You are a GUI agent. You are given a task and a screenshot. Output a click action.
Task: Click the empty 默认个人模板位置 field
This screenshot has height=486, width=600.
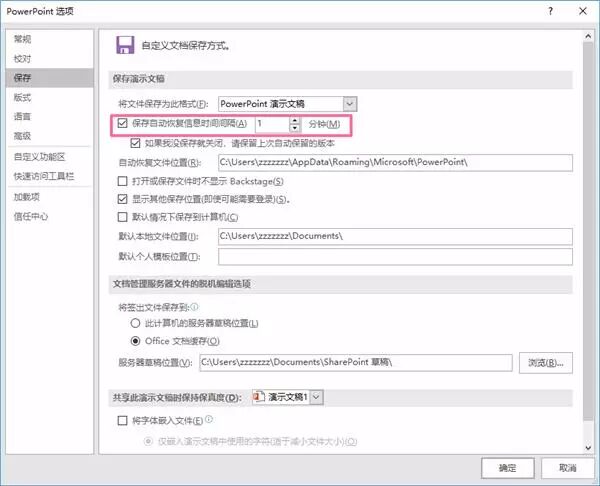tap(395, 256)
